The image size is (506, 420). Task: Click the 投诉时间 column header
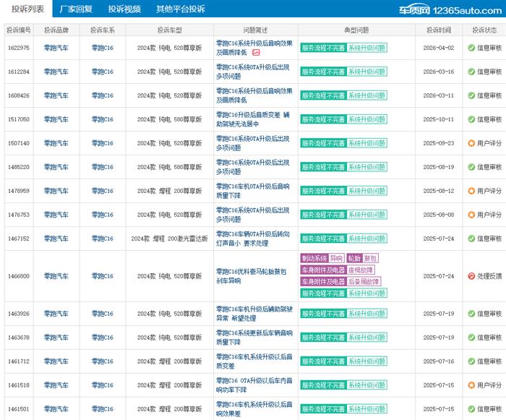(439, 30)
